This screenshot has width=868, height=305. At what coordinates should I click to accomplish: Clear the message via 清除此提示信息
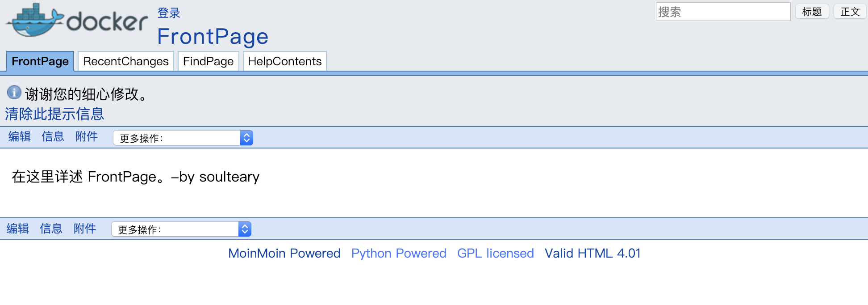pyautogui.click(x=54, y=114)
